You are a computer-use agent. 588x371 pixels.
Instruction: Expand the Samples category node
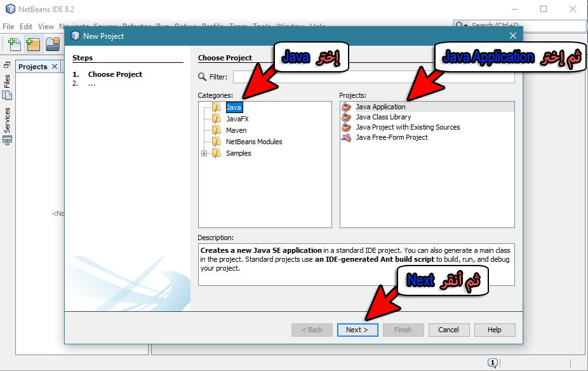[204, 154]
